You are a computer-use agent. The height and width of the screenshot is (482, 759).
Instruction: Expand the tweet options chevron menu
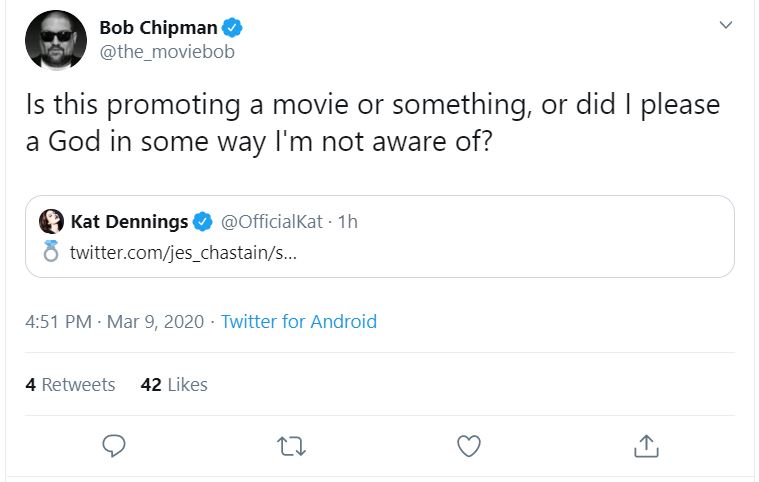pyautogui.click(x=726, y=27)
